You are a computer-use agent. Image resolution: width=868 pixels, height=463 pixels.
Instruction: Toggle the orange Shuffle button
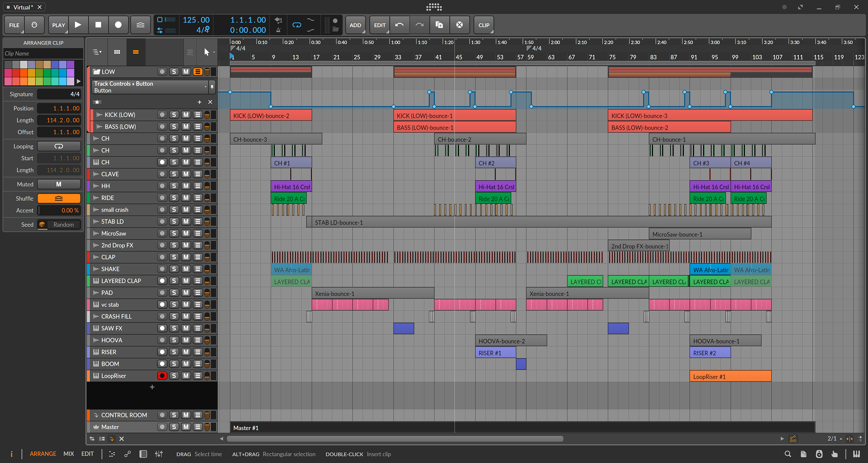[x=59, y=199]
